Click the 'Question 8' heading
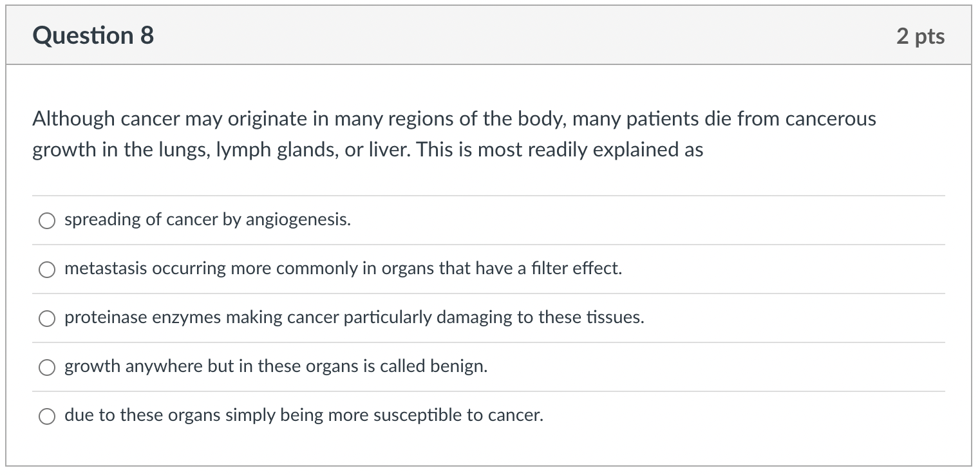Screen dimensions: 980x475 (93, 35)
